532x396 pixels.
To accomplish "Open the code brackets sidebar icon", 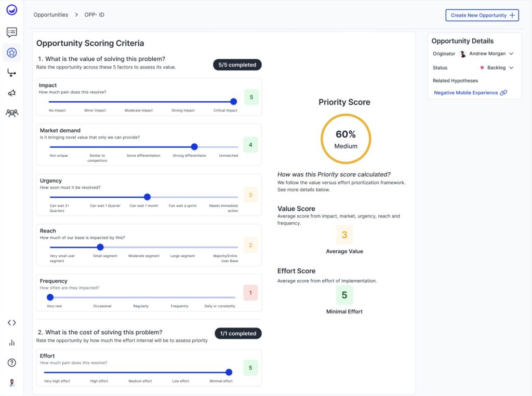I will click(11, 322).
